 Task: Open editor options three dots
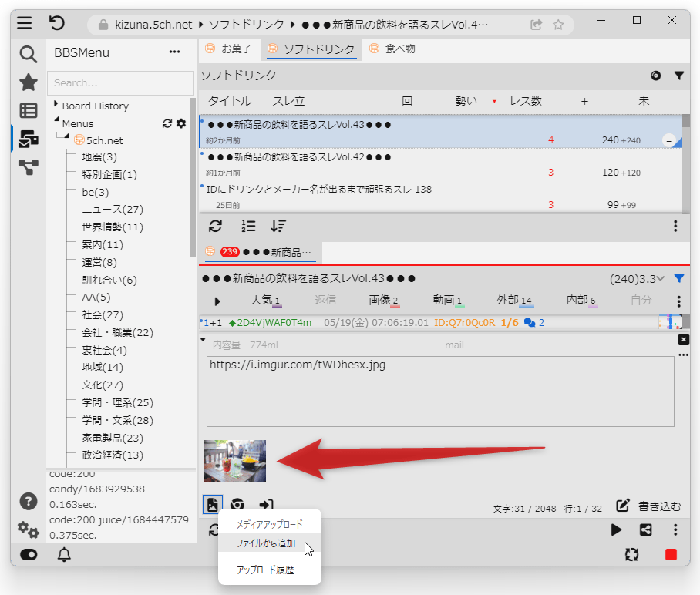point(684,355)
